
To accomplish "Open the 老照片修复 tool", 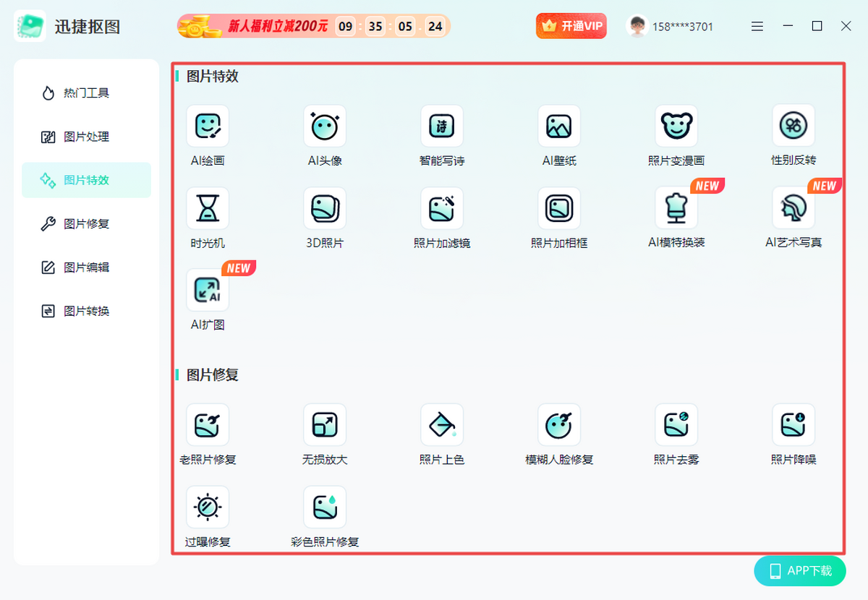I will click(x=208, y=424).
